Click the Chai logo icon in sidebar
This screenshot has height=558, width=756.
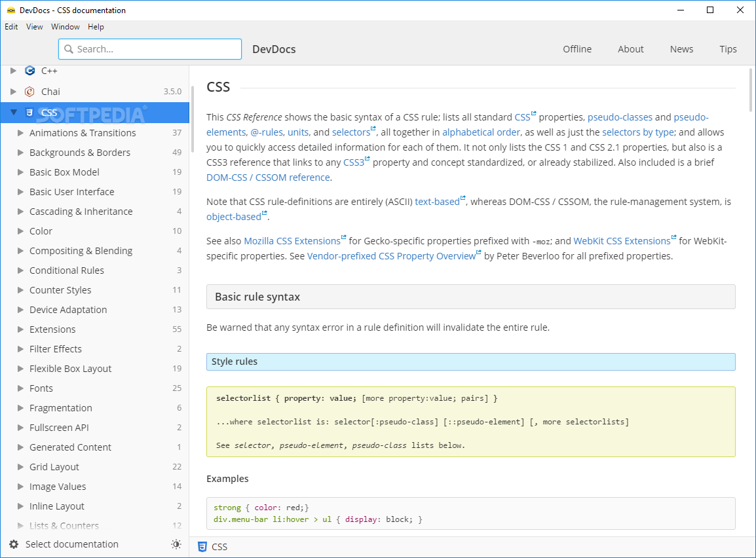(30, 92)
